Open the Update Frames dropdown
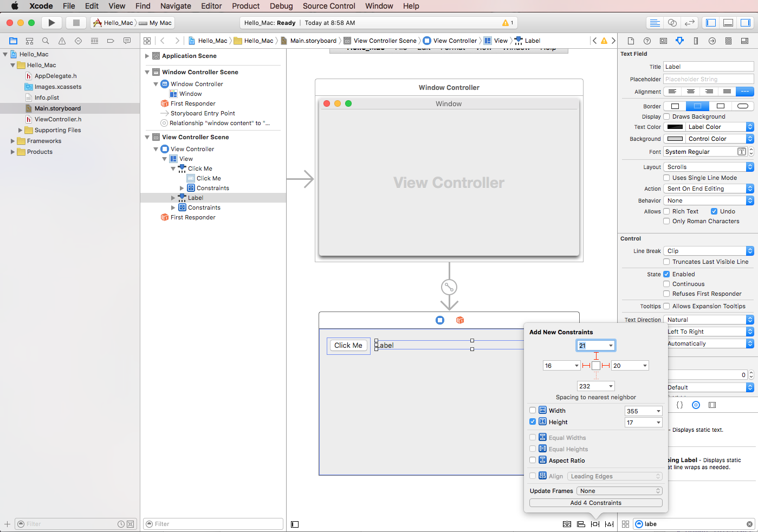 (x=619, y=490)
